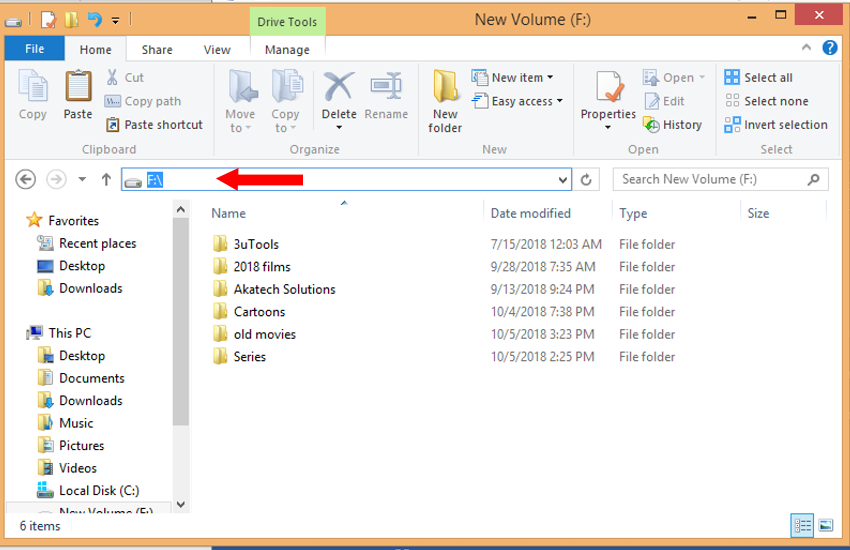Click Select all in the ribbon

pos(758,77)
